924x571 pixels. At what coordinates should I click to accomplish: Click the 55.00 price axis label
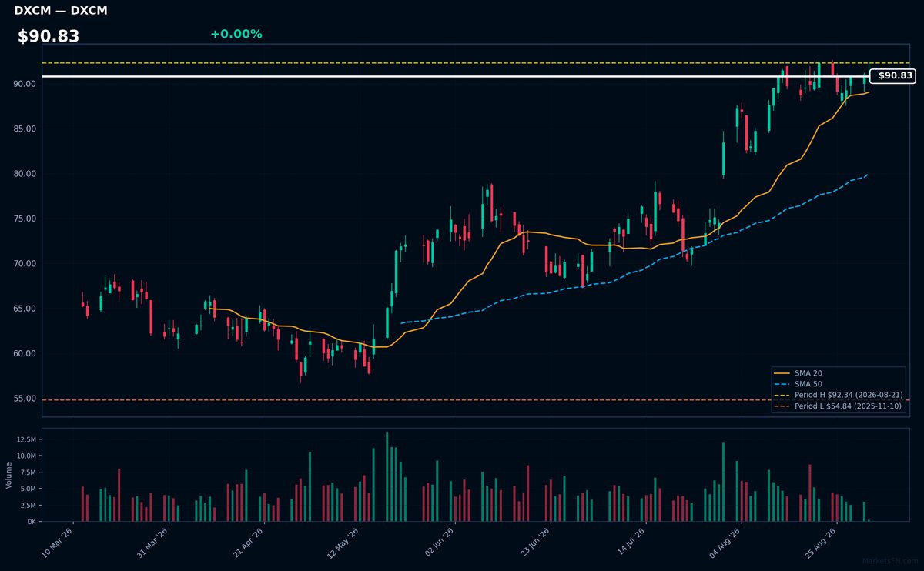pyautogui.click(x=25, y=399)
